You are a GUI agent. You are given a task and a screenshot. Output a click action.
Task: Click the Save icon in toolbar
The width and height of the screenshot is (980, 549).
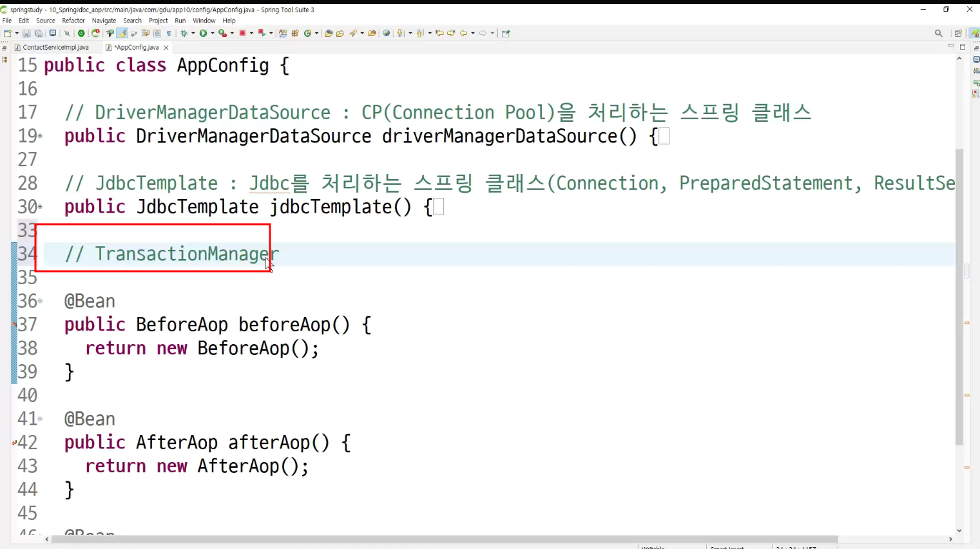tap(26, 33)
